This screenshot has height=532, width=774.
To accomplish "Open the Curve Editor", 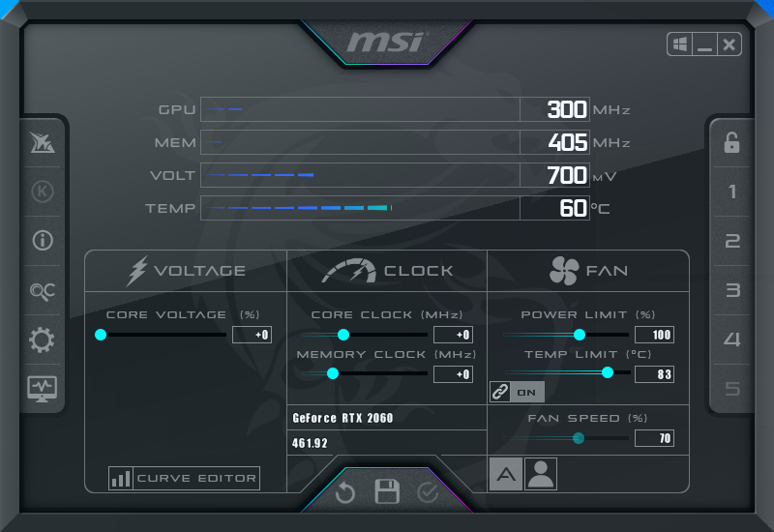I will (x=184, y=478).
